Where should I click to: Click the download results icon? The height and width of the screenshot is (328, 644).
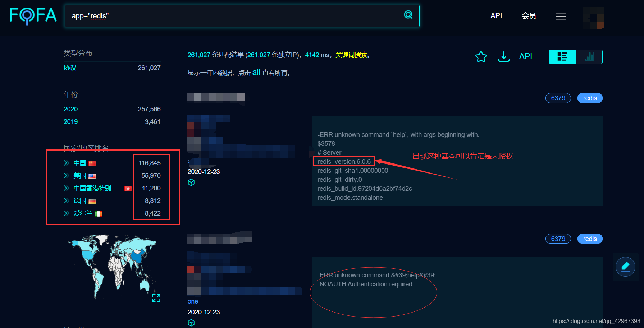[x=504, y=56]
